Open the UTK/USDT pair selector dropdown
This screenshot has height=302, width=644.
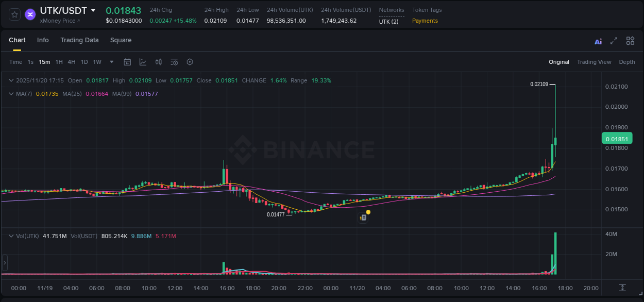93,10
